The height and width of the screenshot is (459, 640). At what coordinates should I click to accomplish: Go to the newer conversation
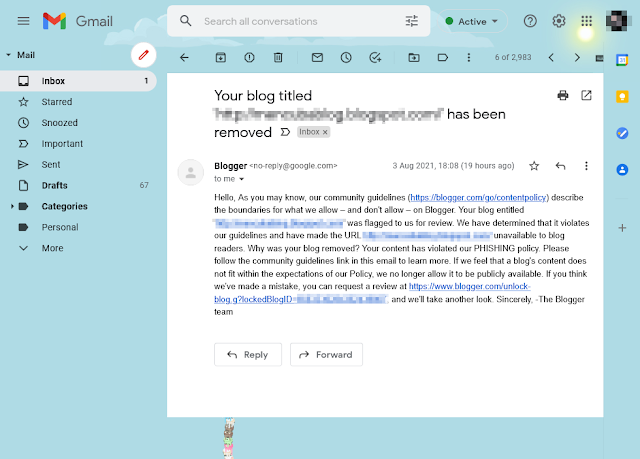(x=551, y=58)
